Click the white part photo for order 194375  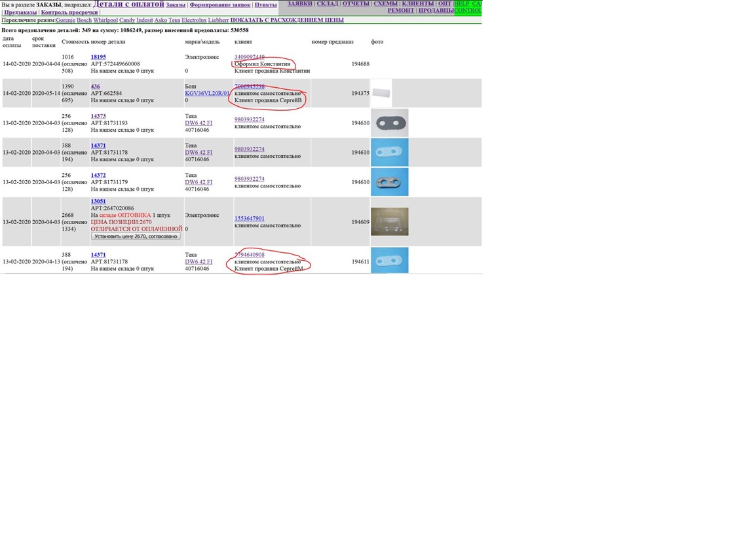tap(381, 93)
